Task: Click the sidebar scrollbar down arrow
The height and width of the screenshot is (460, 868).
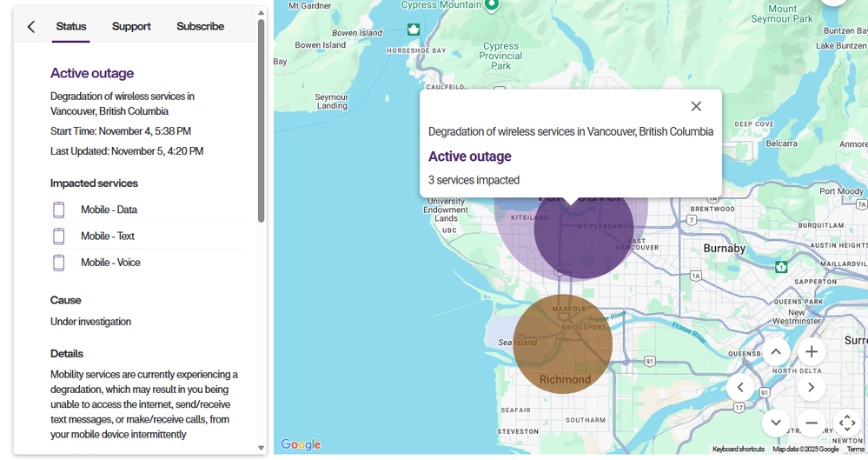Action: tap(262, 448)
